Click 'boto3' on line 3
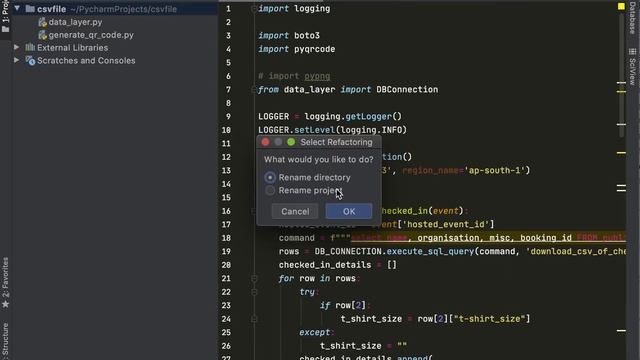This screenshot has height=360, width=640. click(307, 36)
